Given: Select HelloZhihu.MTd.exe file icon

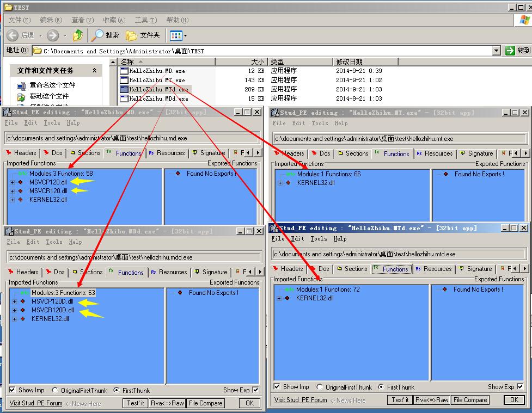Looking at the screenshot, I should [x=124, y=89].
